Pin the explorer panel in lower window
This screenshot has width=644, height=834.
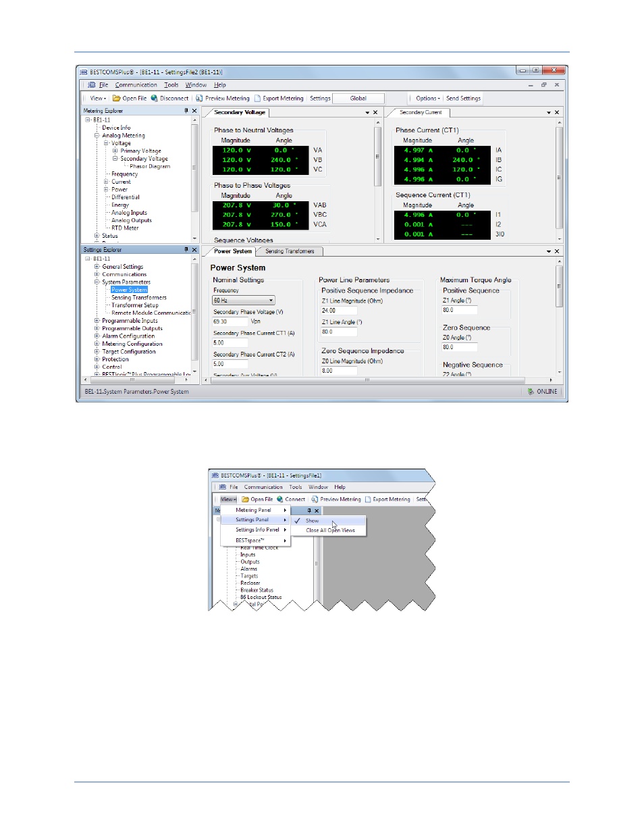[309, 511]
